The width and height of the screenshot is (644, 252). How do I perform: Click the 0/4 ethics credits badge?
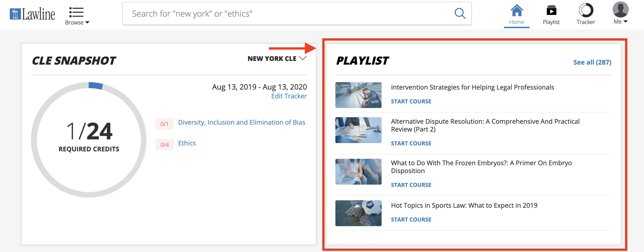pyautogui.click(x=164, y=145)
